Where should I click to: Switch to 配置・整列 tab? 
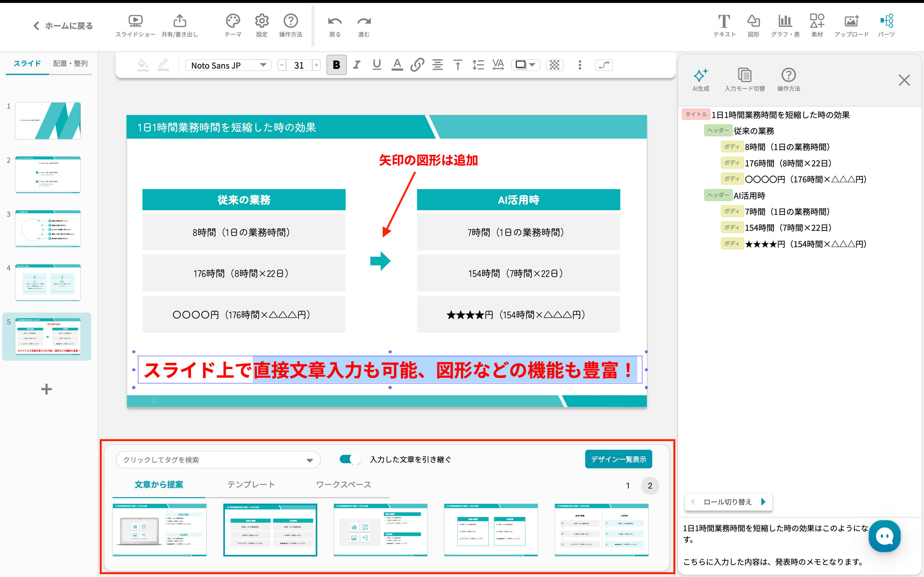point(70,63)
